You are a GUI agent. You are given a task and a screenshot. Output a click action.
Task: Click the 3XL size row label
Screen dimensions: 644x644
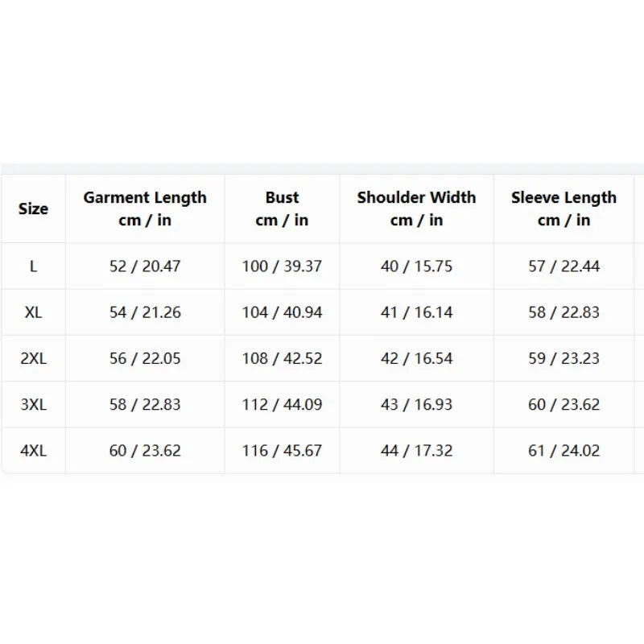coord(33,405)
